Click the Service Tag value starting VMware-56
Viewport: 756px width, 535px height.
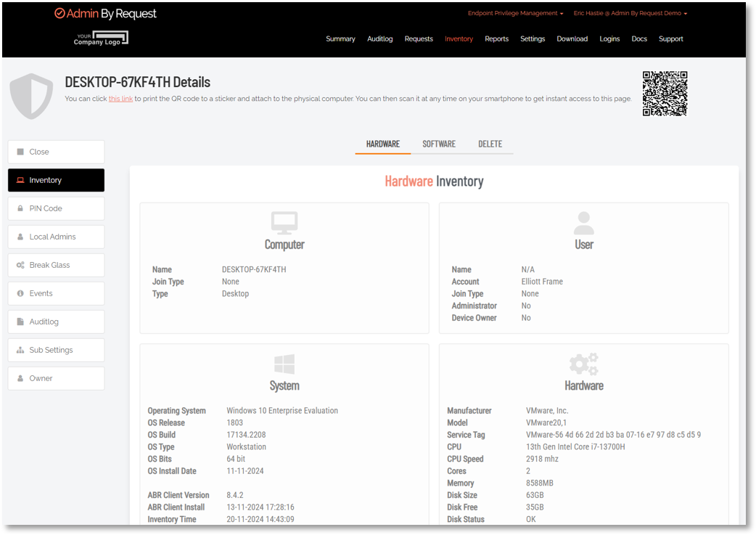pos(613,435)
